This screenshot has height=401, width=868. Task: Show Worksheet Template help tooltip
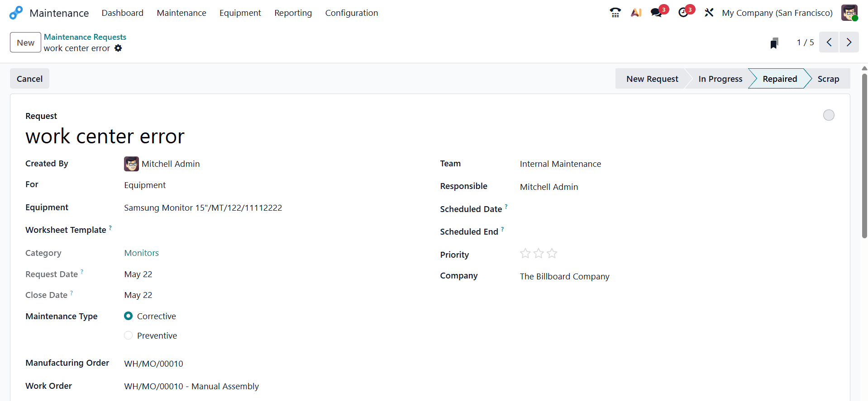click(x=110, y=227)
